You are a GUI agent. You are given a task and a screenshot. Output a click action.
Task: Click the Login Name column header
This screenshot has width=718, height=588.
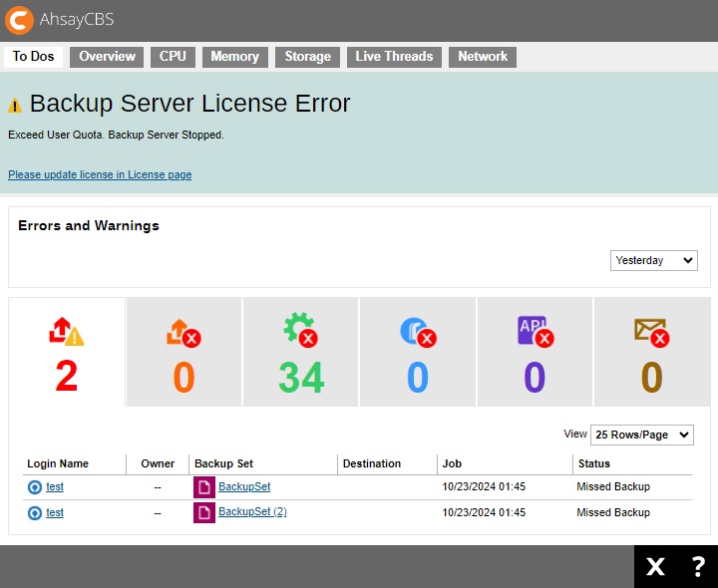click(58, 463)
